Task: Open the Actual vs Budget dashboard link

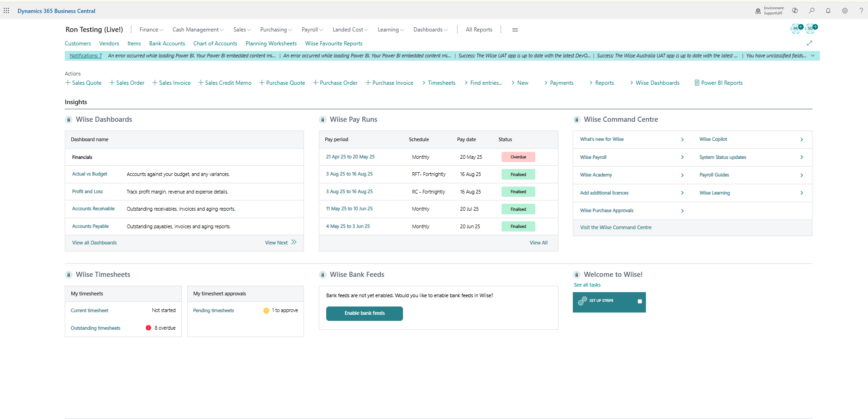Action: coord(90,174)
